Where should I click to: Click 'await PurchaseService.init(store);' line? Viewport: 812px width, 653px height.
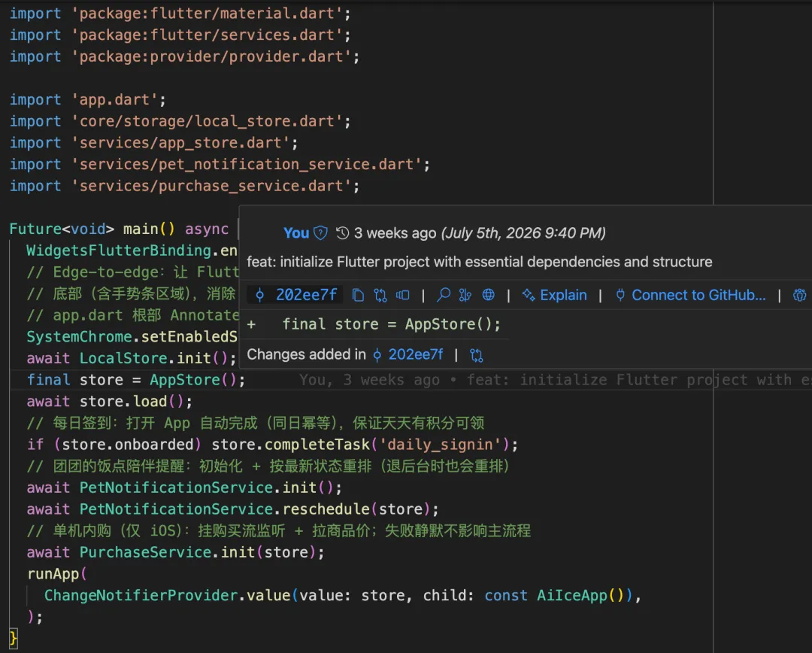(x=175, y=552)
